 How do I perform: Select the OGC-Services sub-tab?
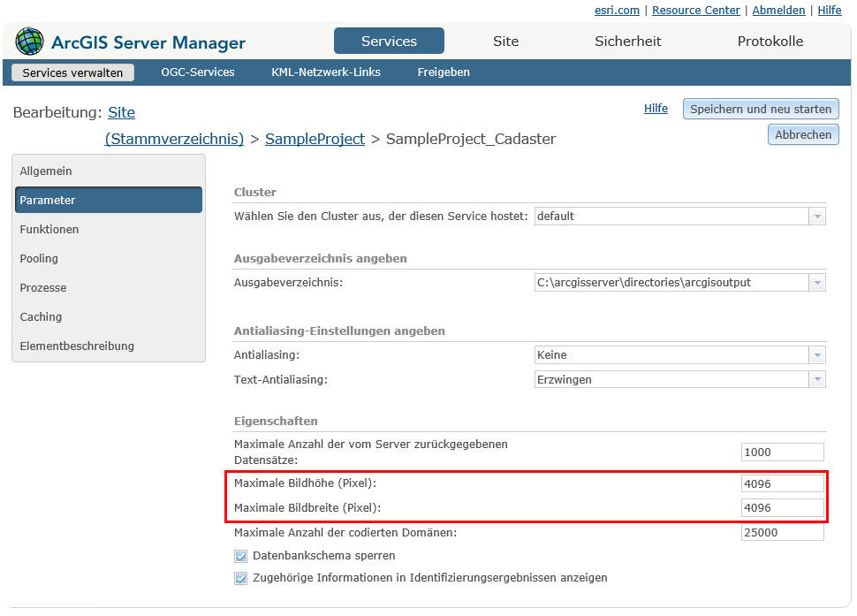tap(198, 72)
